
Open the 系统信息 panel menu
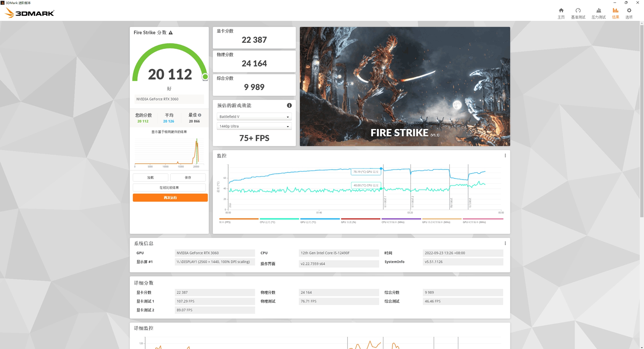point(505,243)
